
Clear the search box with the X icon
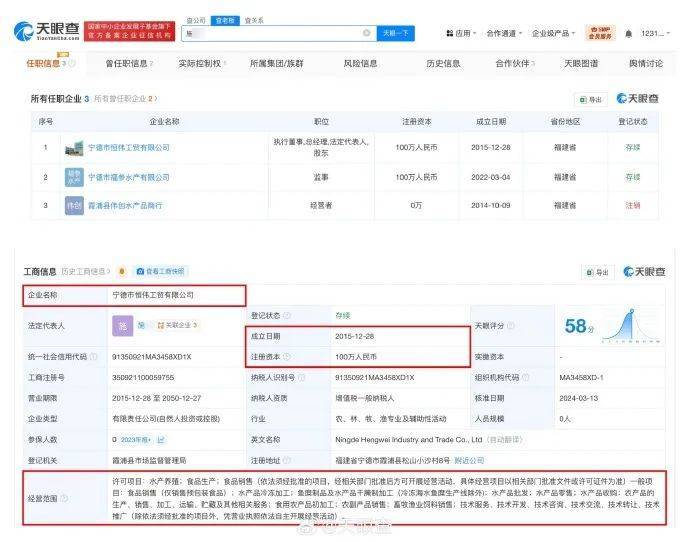click(366, 33)
